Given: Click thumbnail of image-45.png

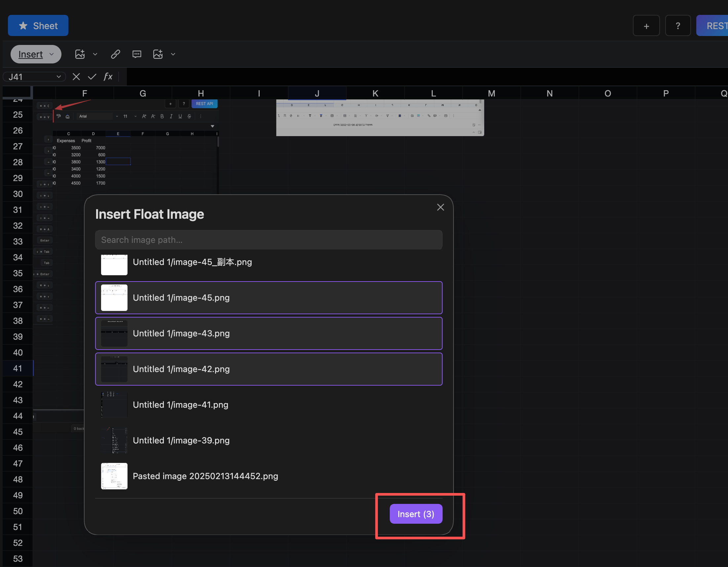Looking at the screenshot, I should 114,297.
